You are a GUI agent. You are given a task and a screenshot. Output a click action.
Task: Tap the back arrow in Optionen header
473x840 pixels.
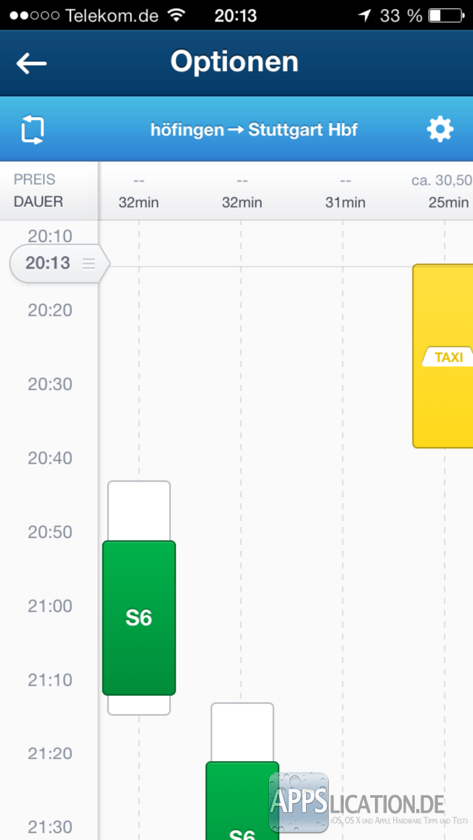click(x=31, y=63)
